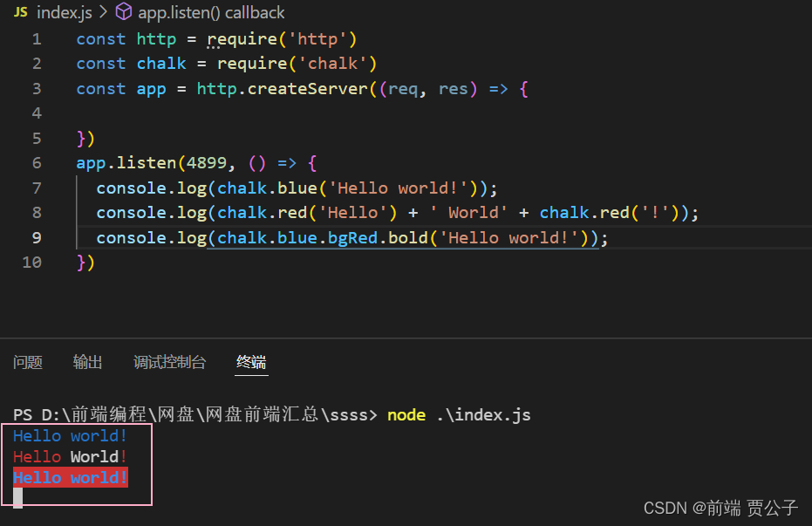812x526 pixels.
Task: Click the red-highlighted Hello world! output
Action: coord(69,477)
